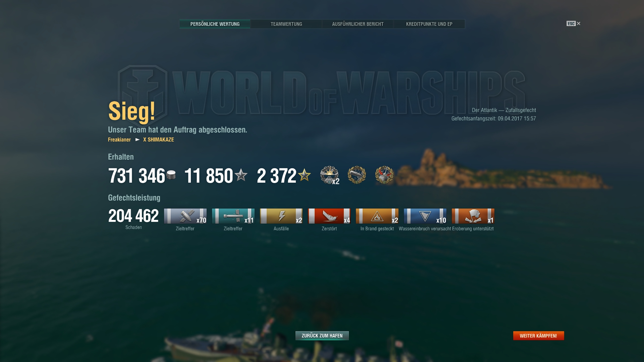The width and height of the screenshot is (644, 362).
Task: Click the Zurück zum Hafen button
Action: coord(322,336)
